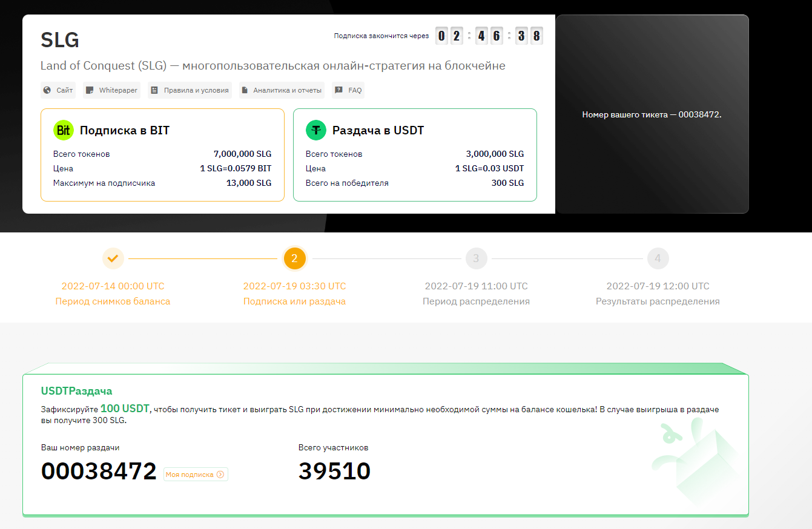Screen dimensions: 812x529
Task: Click the 2022-07-19 11:00 UTC date
Action: [x=477, y=286]
